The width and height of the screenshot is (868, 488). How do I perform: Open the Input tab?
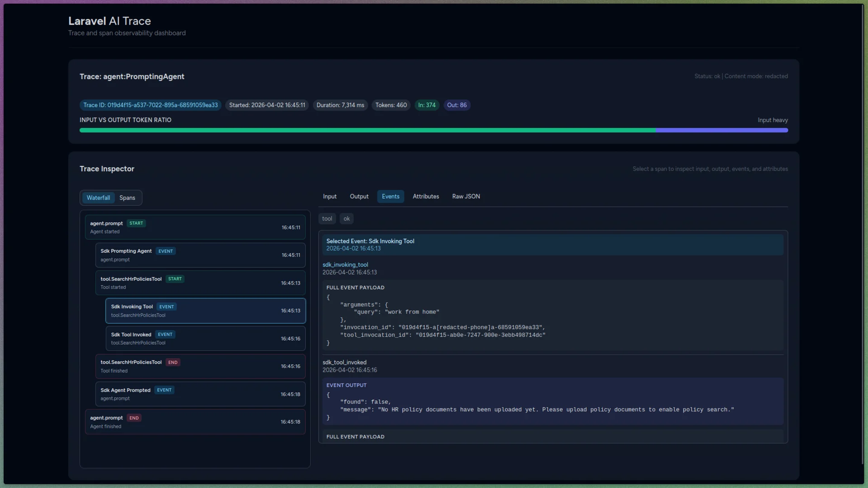pos(330,196)
